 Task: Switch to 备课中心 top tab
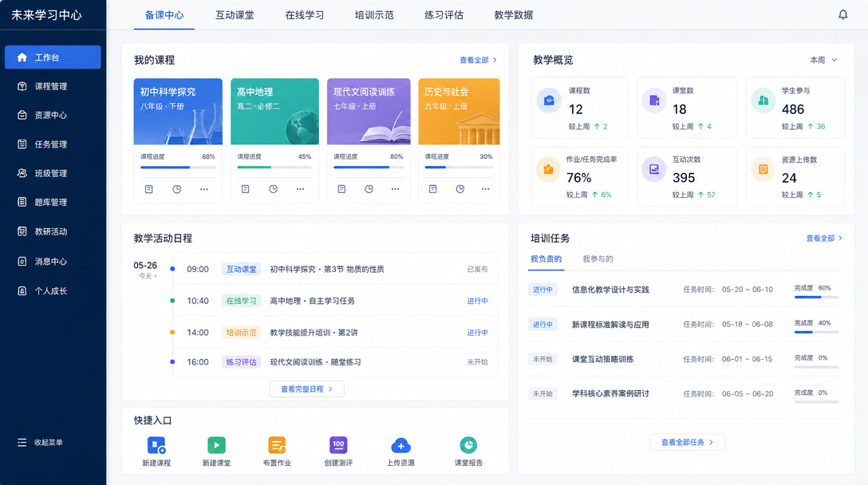pos(164,15)
